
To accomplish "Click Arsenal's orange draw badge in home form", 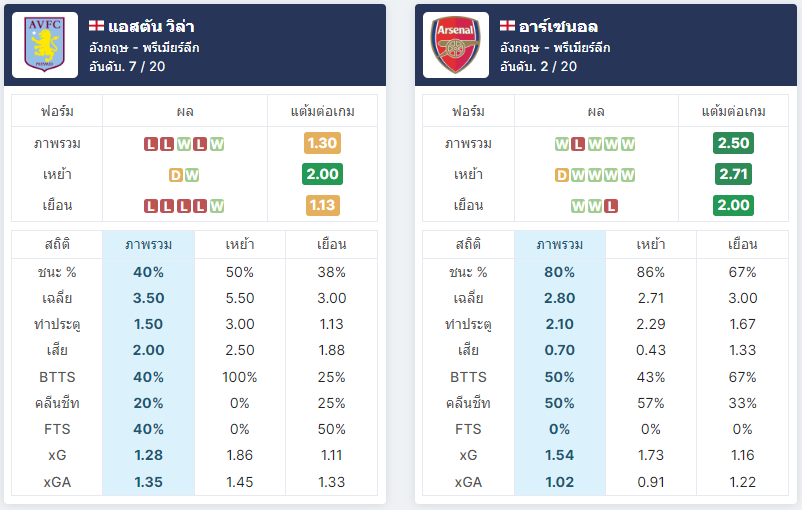I will 562,175.
